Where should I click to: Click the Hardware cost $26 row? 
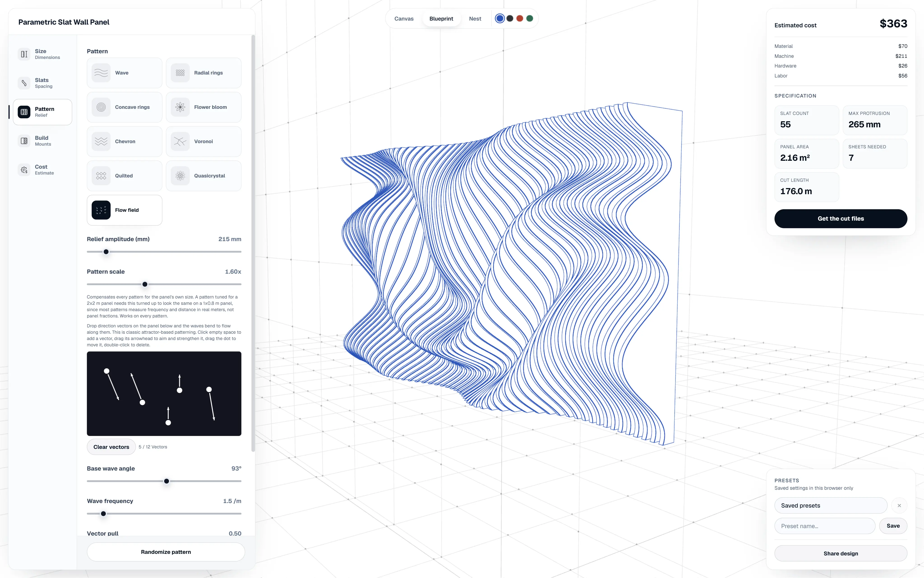841,66
